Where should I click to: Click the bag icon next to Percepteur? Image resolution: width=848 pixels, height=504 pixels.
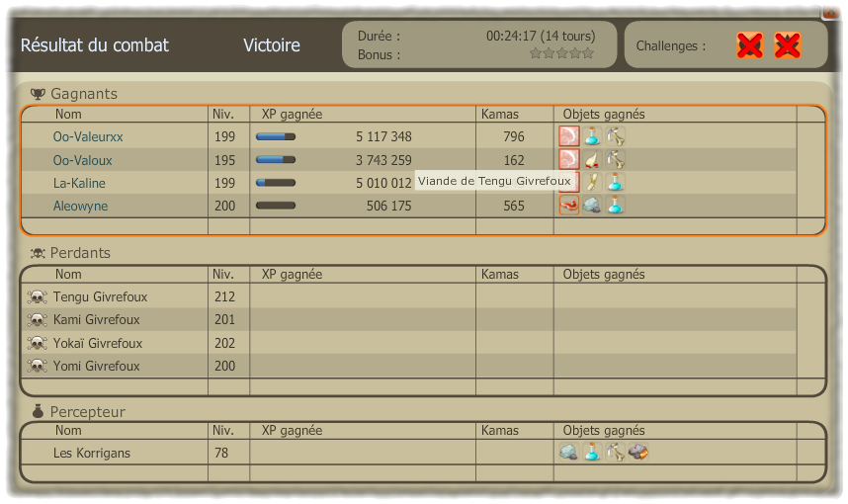pyautogui.click(x=38, y=411)
